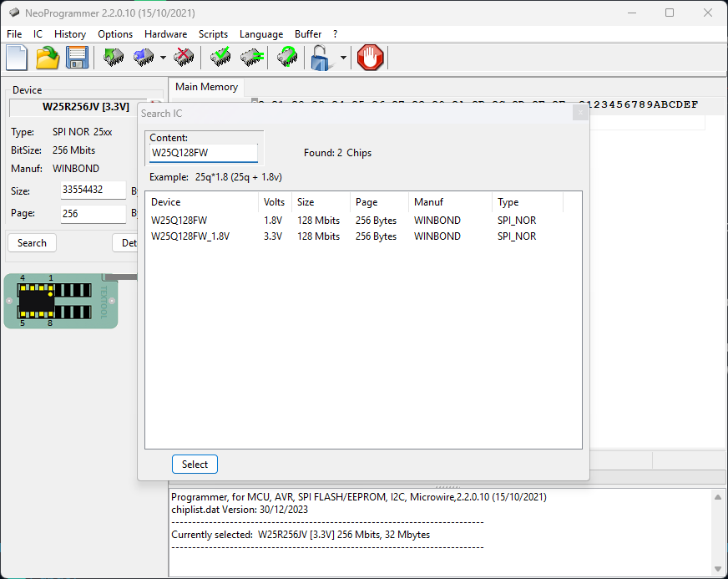
Task: Click the "256 Mbits" BitSize value
Action: click(73, 150)
